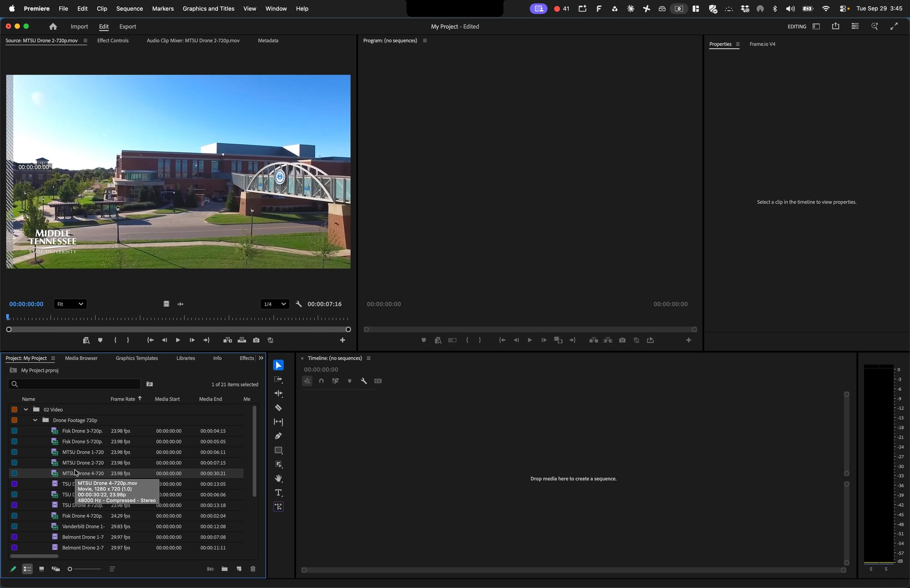
Task: Click the New Item icon in Project panel
Action: click(239, 569)
